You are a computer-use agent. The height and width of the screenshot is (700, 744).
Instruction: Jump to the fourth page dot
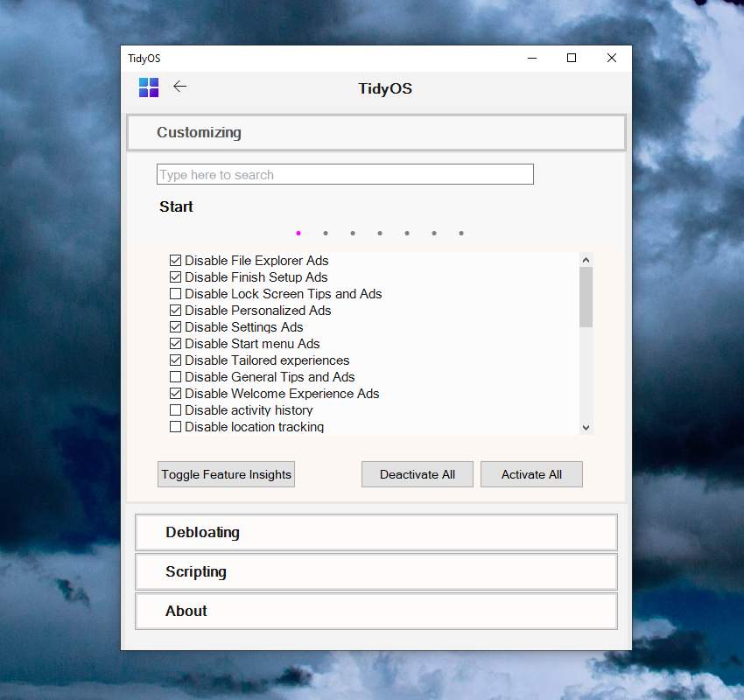click(380, 233)
